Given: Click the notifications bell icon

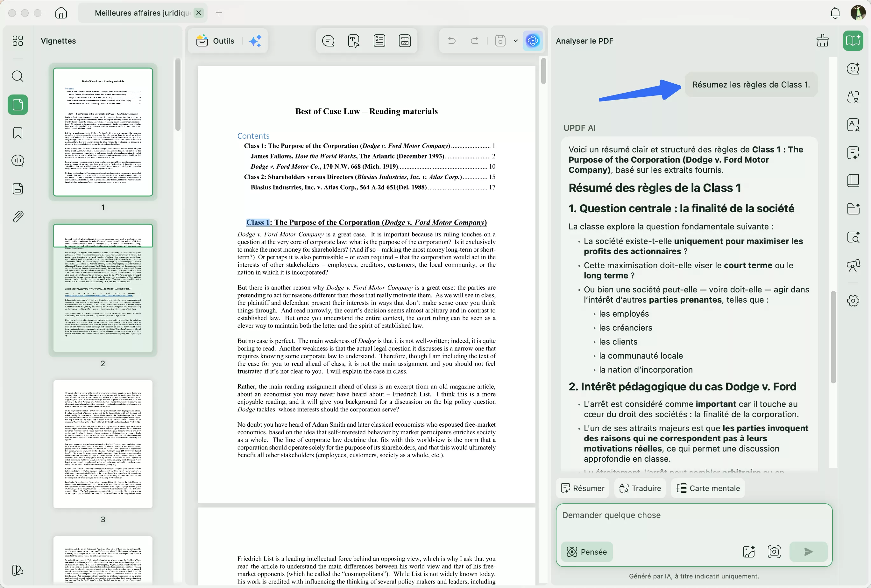Looking at the screenshot, I should click(835, 13).
